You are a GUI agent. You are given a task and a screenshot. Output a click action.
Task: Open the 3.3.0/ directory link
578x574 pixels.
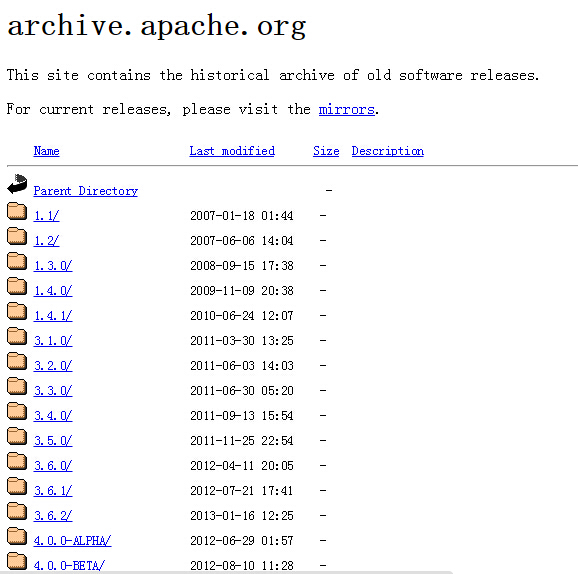pyautogui.click(x=53, y=391)
